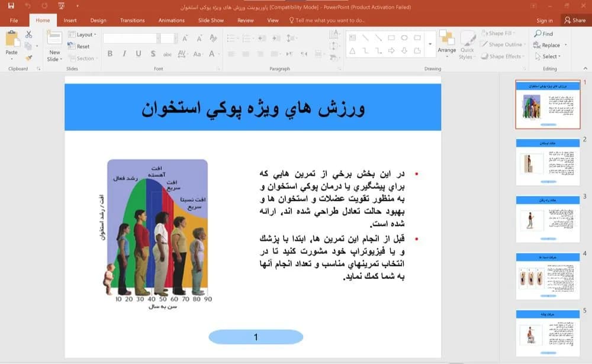This screenshot has height=364, width=592.
Task: Click the Share person icon
Action: (x=568, y=20)
